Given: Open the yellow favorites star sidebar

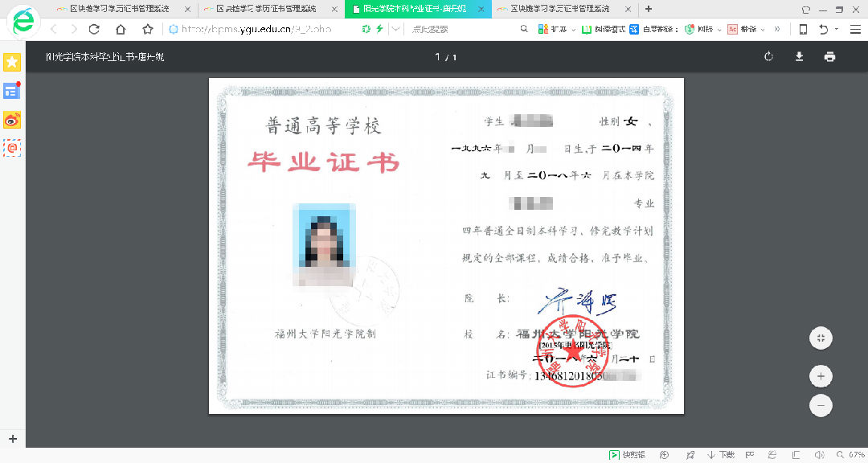Looking at the screenshot, I should (x=12, y=63).
